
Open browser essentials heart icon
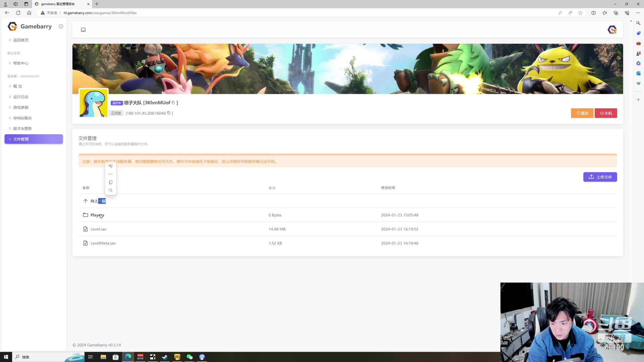627,13
